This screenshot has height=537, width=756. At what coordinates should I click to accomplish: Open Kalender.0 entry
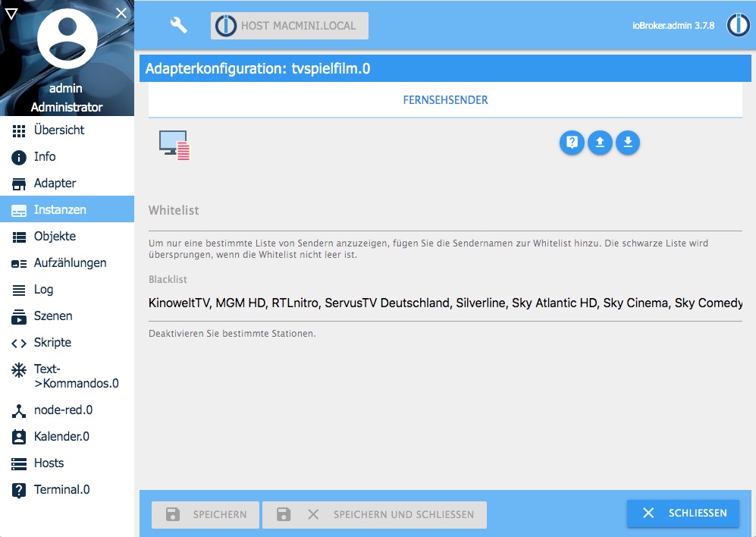point(67,437)
